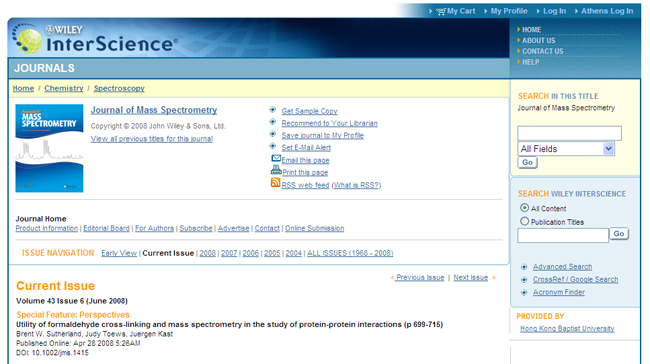This screenshot has width=650, height=364.
Task: Open ALL ISSUES (1968 - 2008) link
Action: pos(350,253)
